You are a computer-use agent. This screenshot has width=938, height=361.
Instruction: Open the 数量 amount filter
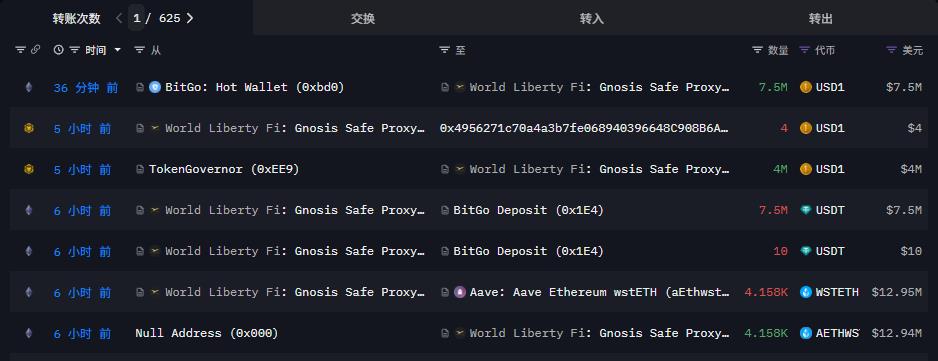(x=757, y=50)
